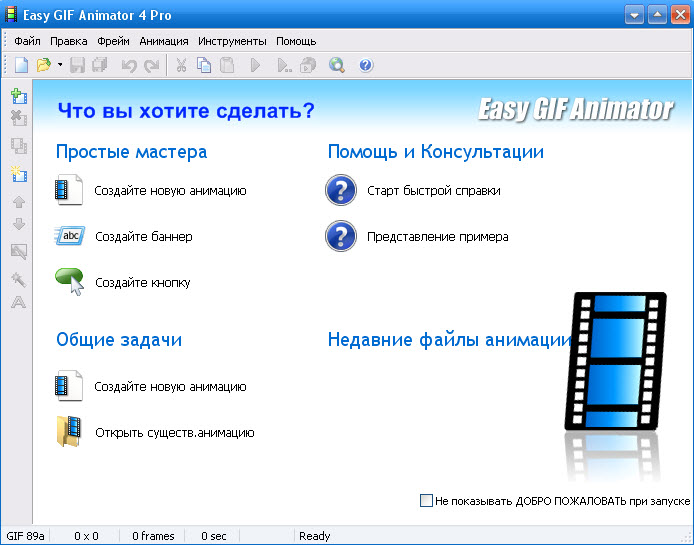Click the GIF 89a status bar entry
The height and width of the screenshot is (545, 694).
pos(26,536)
